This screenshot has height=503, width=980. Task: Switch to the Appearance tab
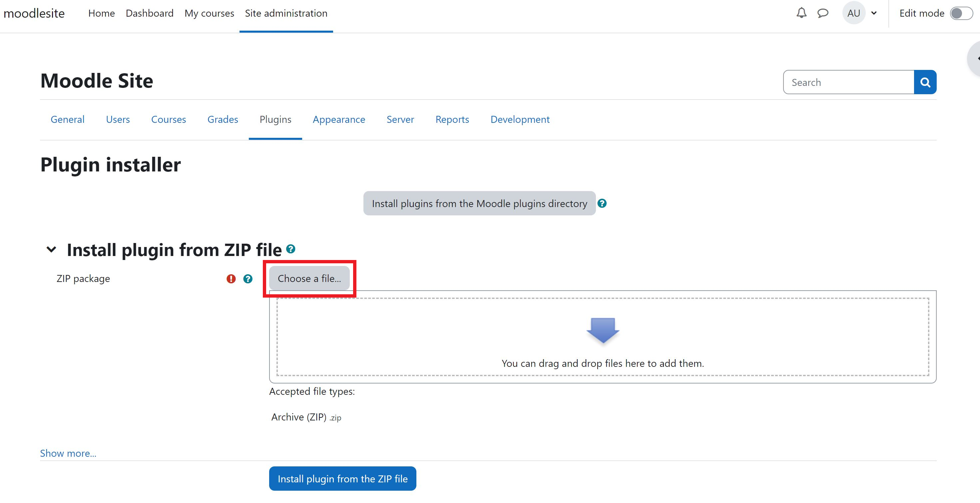339,120
